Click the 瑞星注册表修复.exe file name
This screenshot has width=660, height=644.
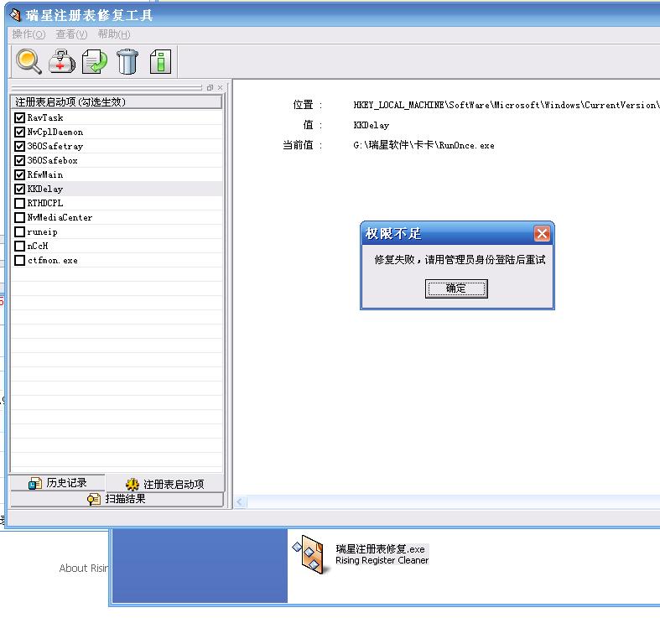point(380,549)
